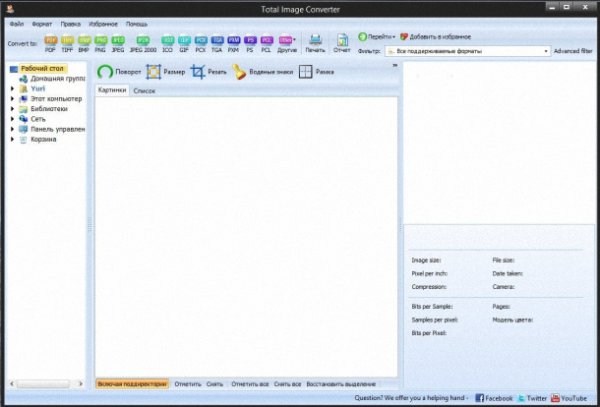This screenshot has width=600, height=407.
Task: Click the application icon in title bar
Action: [11, 8]
